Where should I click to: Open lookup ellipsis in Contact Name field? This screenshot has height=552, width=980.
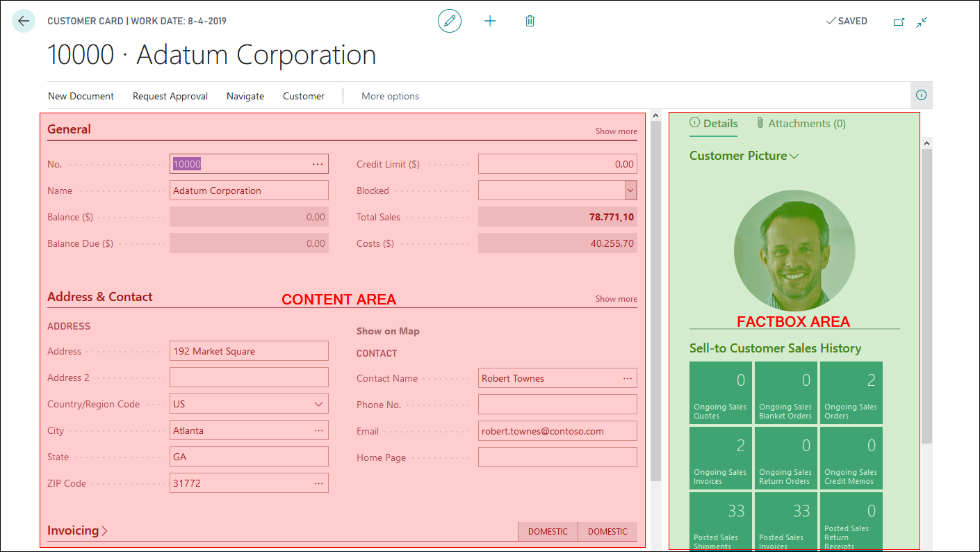628,378
